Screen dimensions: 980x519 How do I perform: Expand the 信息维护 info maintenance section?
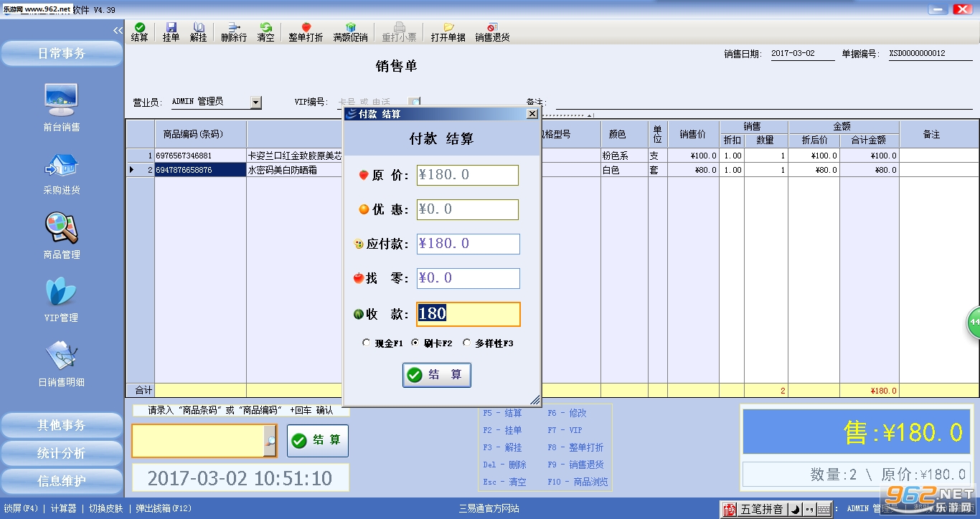(x=62, y=481)
